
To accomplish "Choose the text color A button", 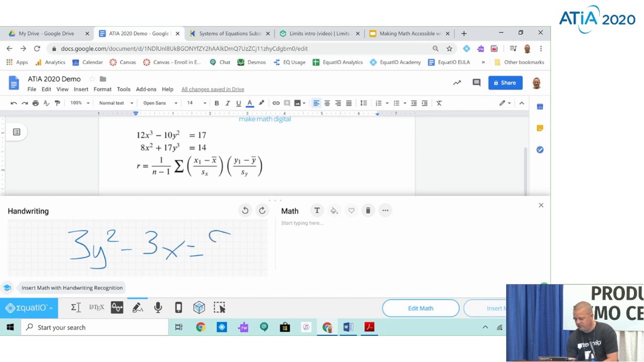I will (x=250, y=103).
